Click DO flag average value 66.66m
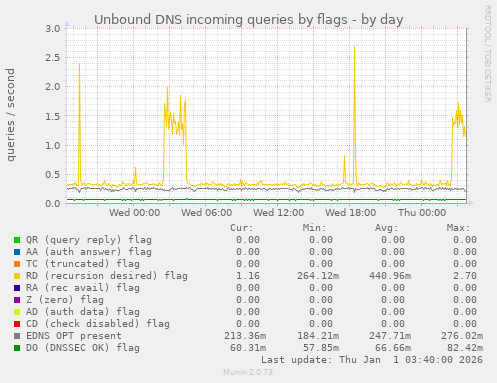Viewport: 497px width, 383px height. coord(393,348)
